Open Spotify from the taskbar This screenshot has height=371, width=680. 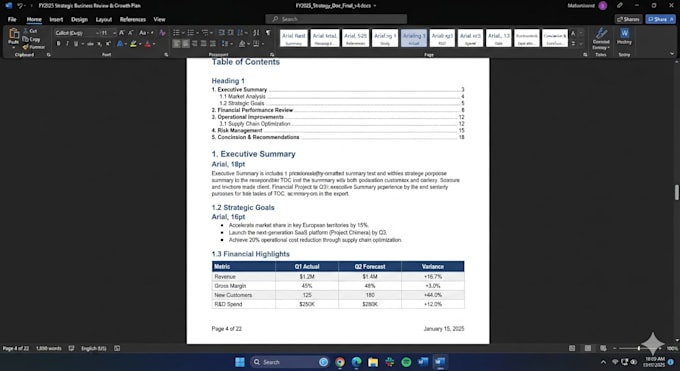(x=406, y=362)
